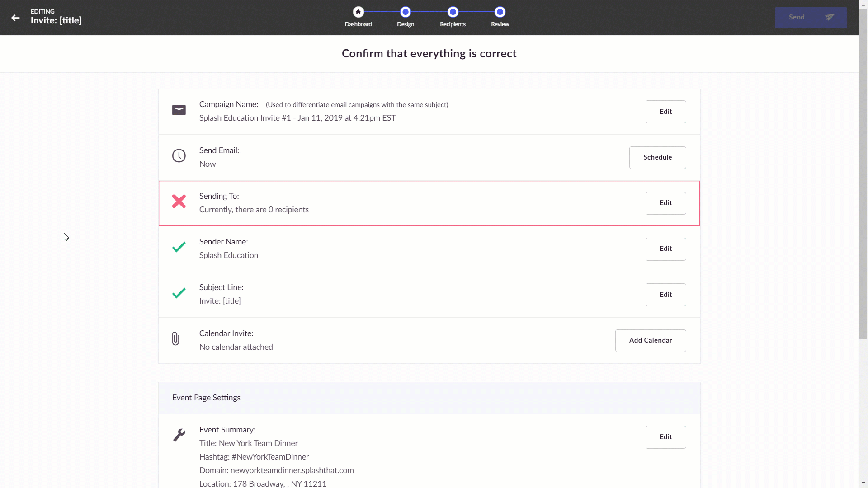Screen dimensions: 868x488
Task: Open the Recipients step circle
Action: pos(453,12)
